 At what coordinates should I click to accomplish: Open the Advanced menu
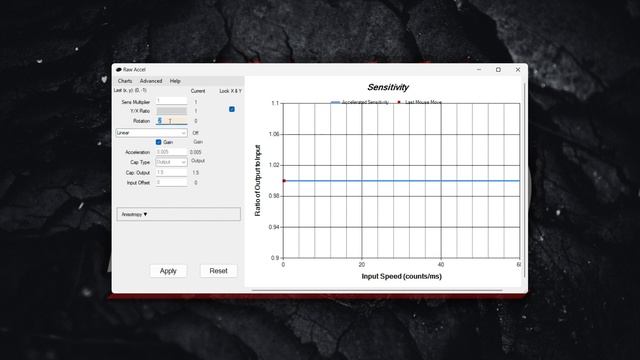coord(151,81)
